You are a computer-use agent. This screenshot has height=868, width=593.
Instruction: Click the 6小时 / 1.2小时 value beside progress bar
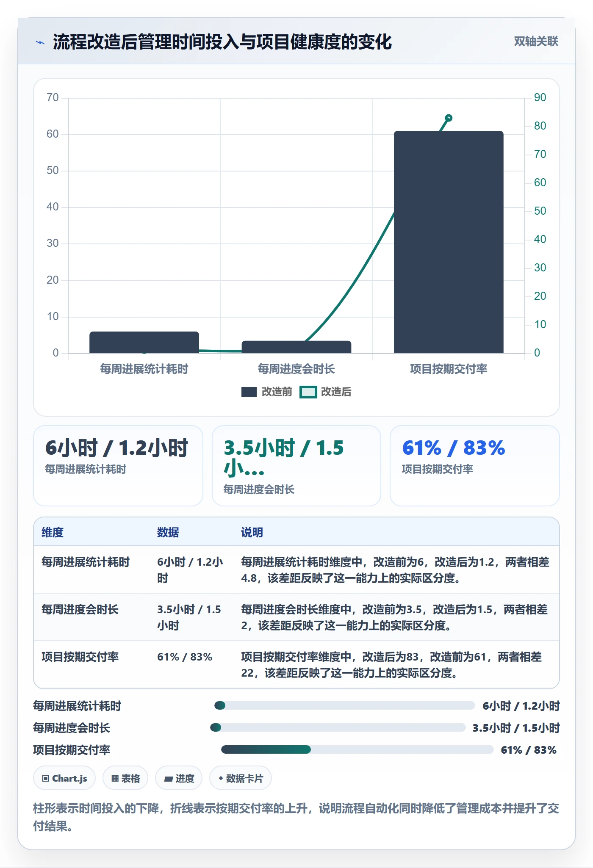coord(521,706)
